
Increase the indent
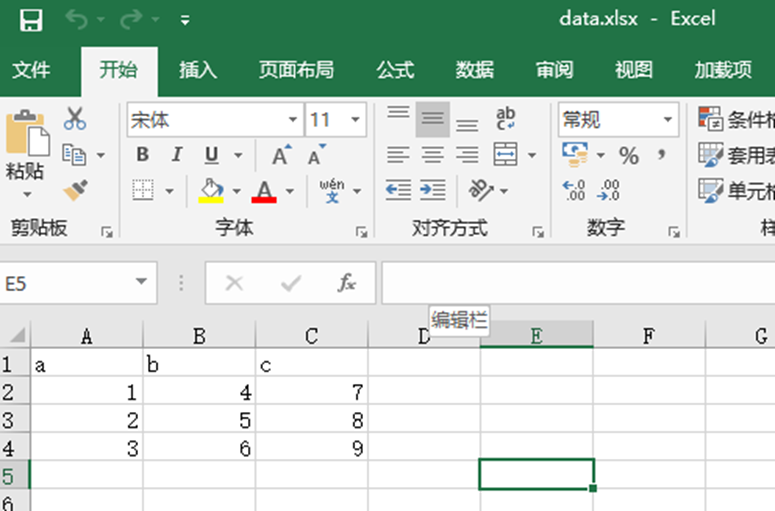tap(432, 190)
